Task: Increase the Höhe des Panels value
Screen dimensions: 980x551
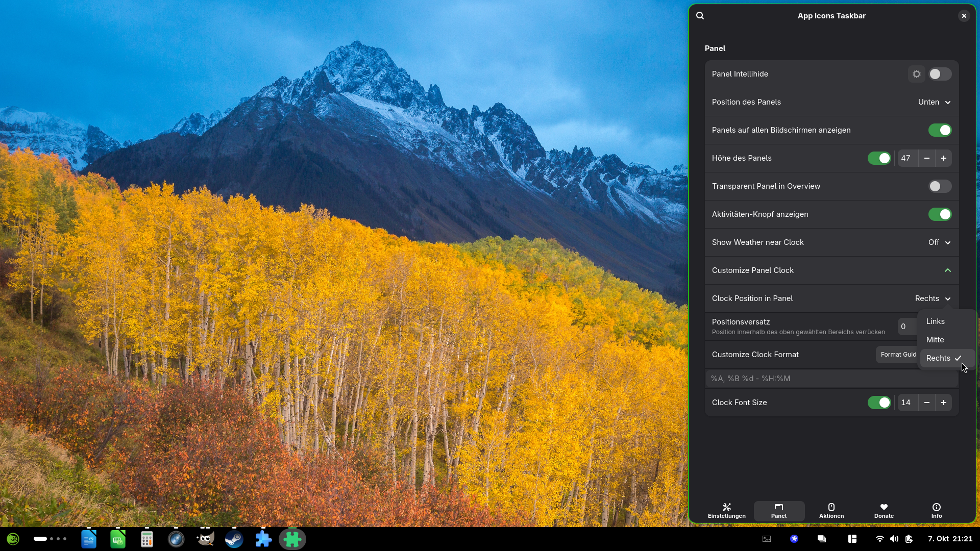Action: [x=944, y=158]
